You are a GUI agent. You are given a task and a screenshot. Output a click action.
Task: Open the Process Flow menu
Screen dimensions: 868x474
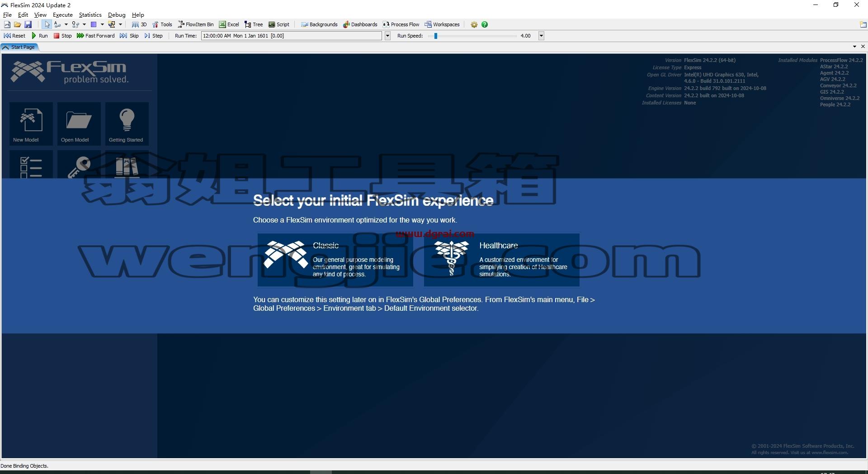tap(401, 24)
